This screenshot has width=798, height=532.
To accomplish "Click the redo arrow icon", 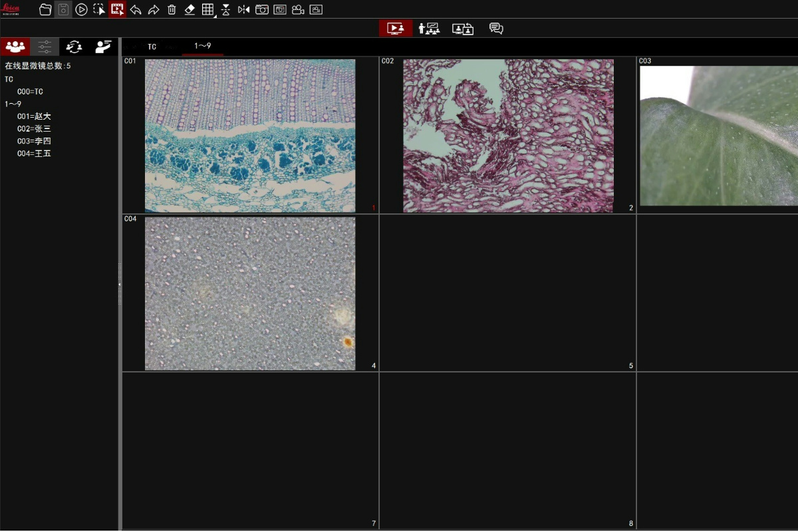I will 154,10.
